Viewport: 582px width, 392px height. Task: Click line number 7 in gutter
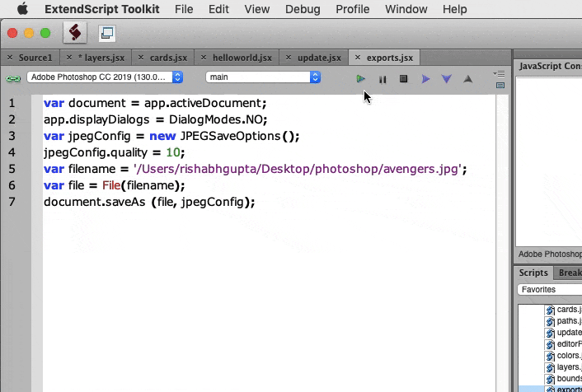pos(12,202)
